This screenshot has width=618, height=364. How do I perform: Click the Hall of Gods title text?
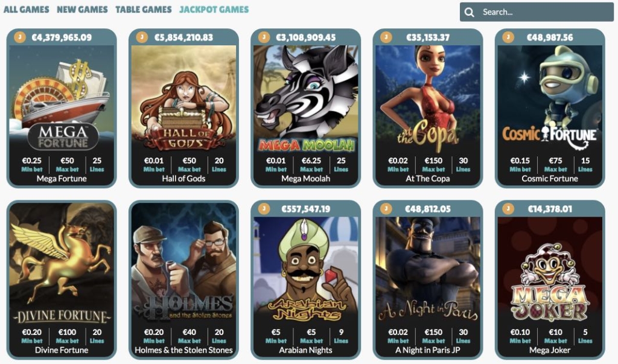point(183,179)
